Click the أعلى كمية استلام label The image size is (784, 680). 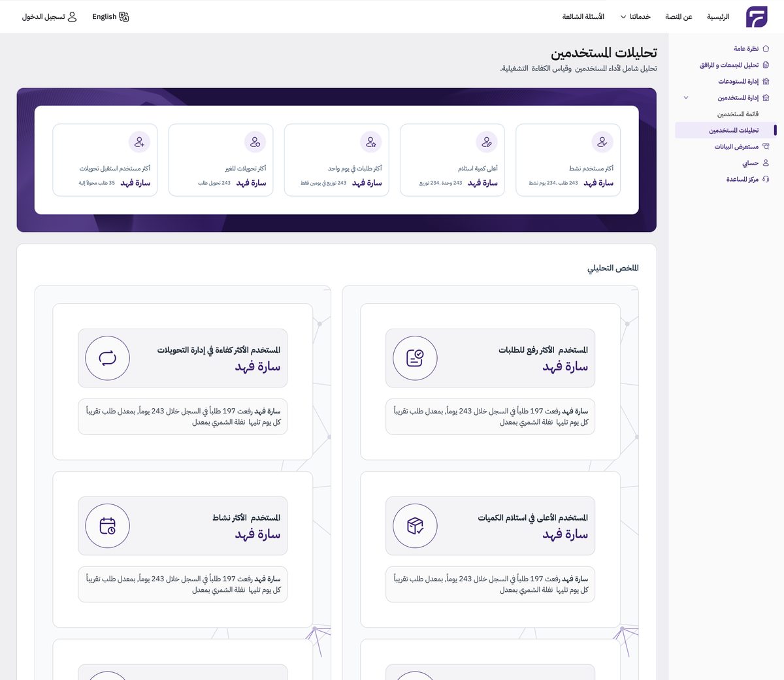478,169
